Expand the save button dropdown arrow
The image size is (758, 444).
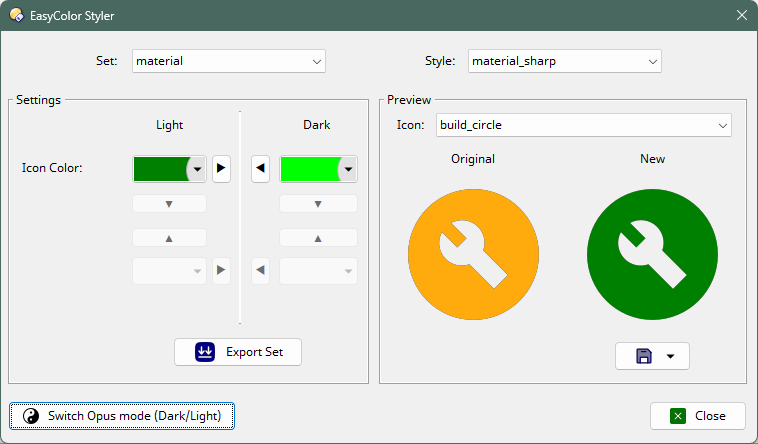coord(670,356)
